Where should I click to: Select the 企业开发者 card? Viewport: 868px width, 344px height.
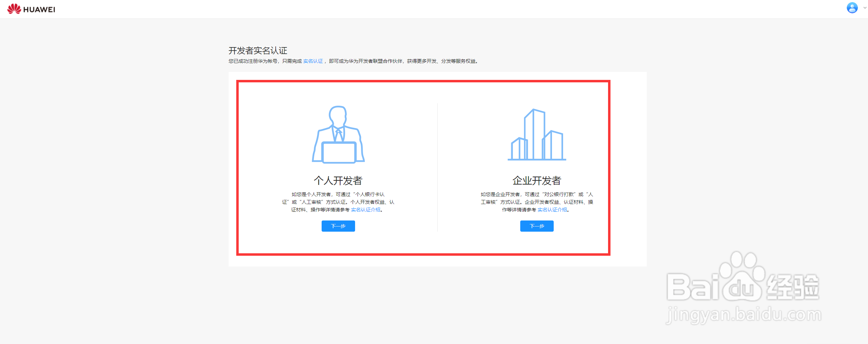tap(537, 167)
